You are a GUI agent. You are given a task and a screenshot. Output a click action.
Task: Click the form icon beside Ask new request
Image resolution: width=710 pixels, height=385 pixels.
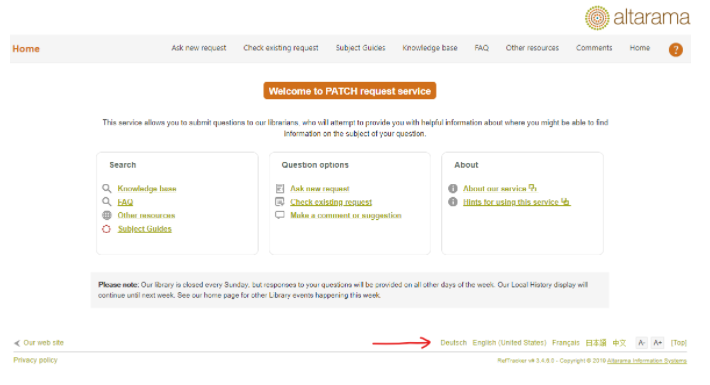(x=280, y=188)
